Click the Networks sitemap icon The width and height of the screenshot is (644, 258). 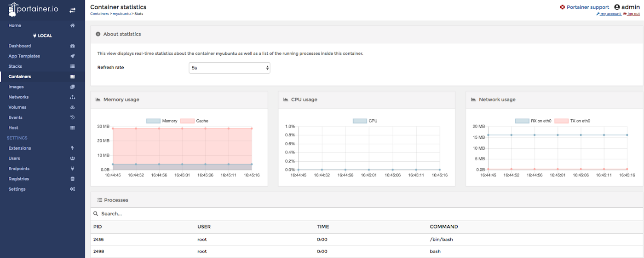72,97
